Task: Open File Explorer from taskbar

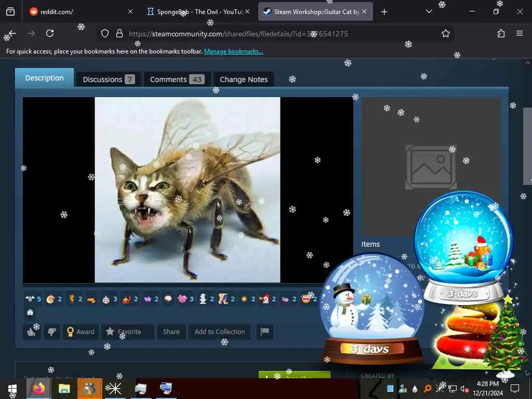Action: coord(64,389)
